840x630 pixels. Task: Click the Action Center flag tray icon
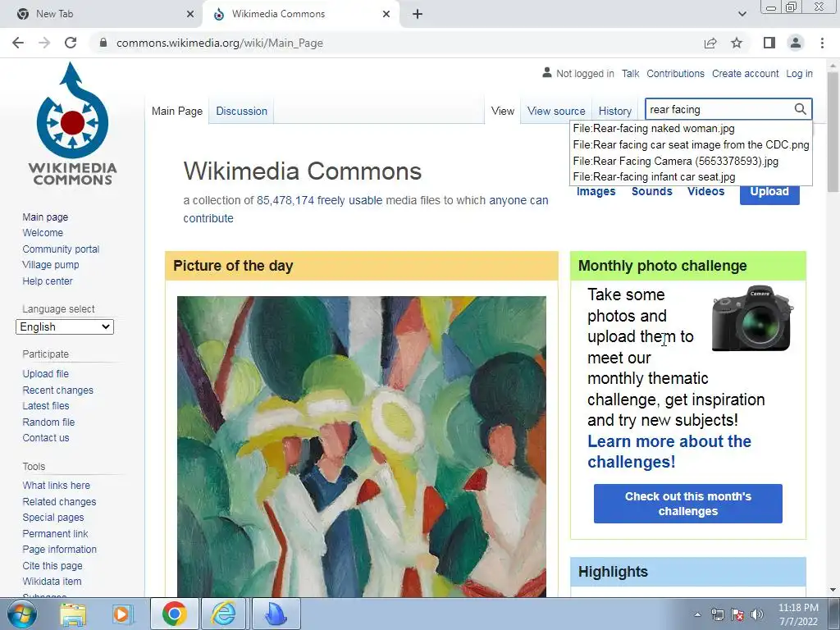point(737,615)
